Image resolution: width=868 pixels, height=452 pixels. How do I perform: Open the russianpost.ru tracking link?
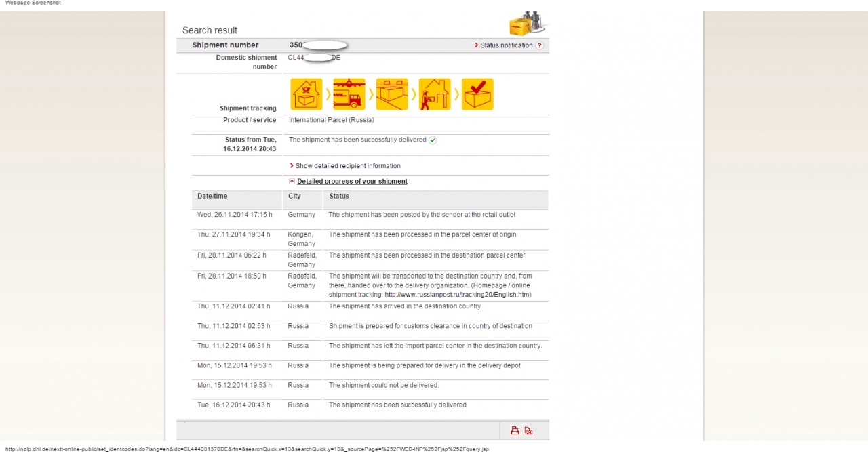click(x=458, y=295)
